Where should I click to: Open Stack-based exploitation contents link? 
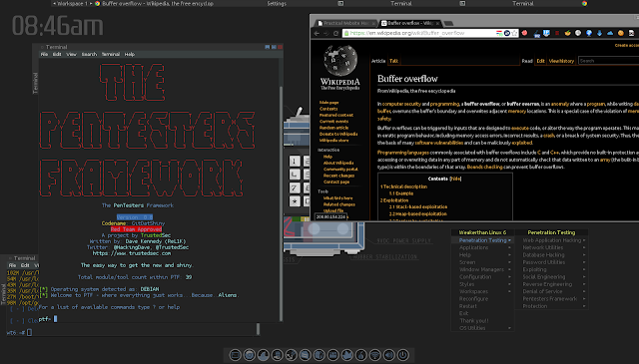pos(418,206)
